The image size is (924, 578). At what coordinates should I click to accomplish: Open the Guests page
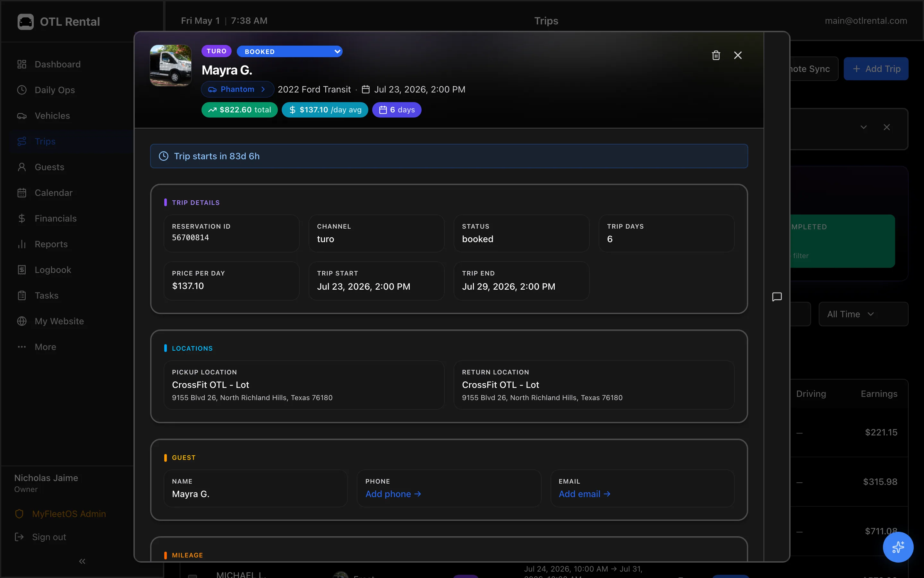(x=49, y=167)
